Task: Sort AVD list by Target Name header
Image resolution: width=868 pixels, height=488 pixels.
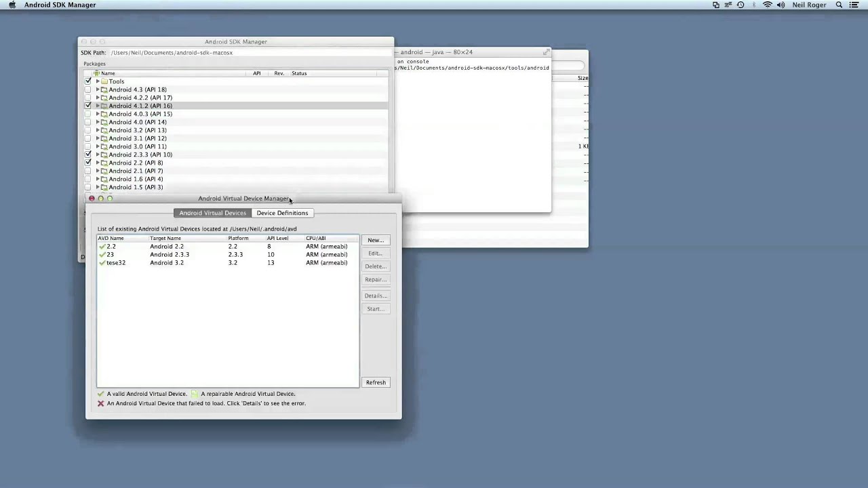Action: (x=187, y=239)
